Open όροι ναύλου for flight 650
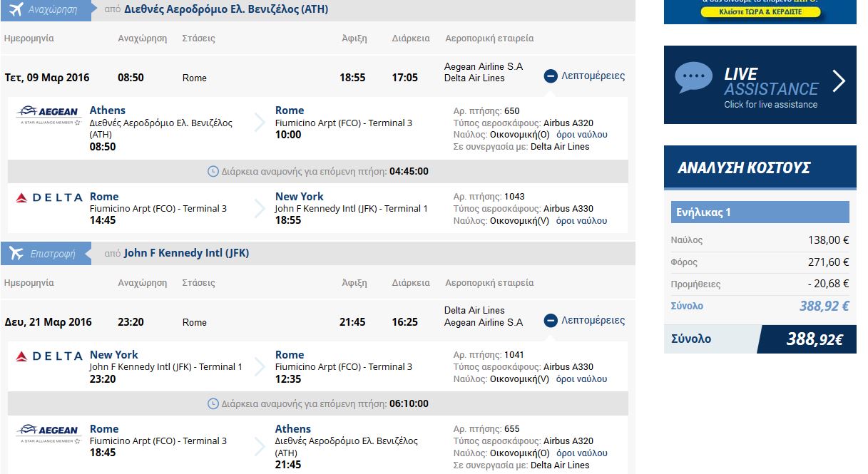This screenshot has height=474, width=868. coord(581,135)
